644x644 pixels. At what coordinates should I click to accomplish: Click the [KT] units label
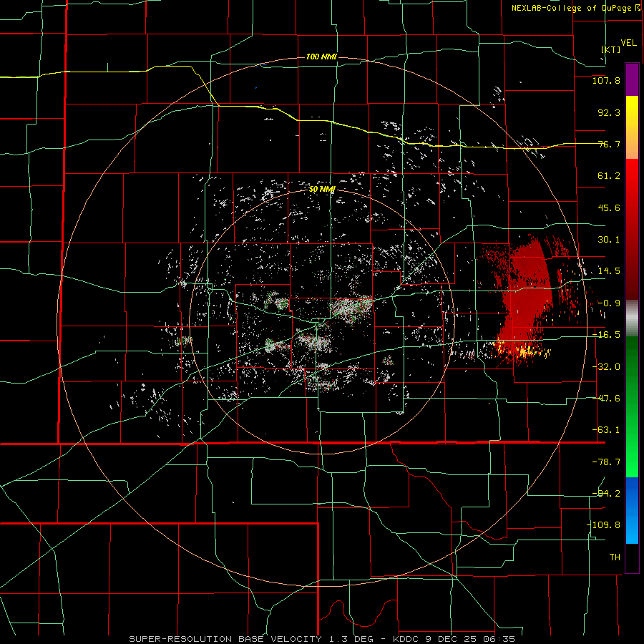pyautogui.click(x=611, y=49)
